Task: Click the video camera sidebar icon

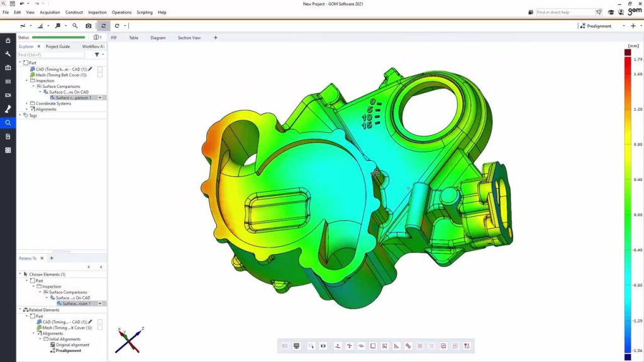Action: point(8,95)
